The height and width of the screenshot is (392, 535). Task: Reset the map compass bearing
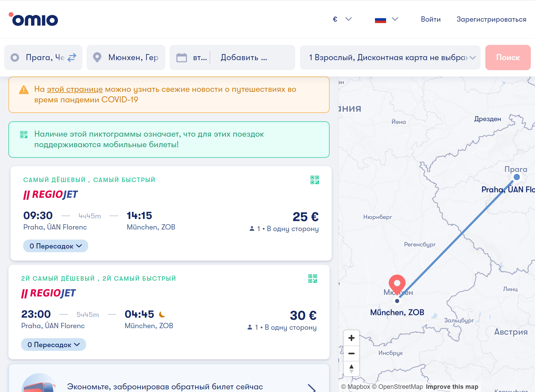pyautogui.click(x=351, y=369)
